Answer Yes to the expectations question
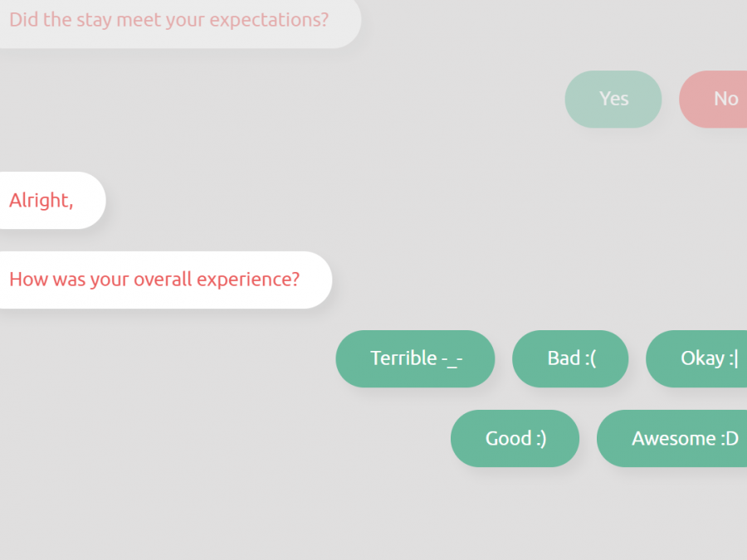 point(613,99)
